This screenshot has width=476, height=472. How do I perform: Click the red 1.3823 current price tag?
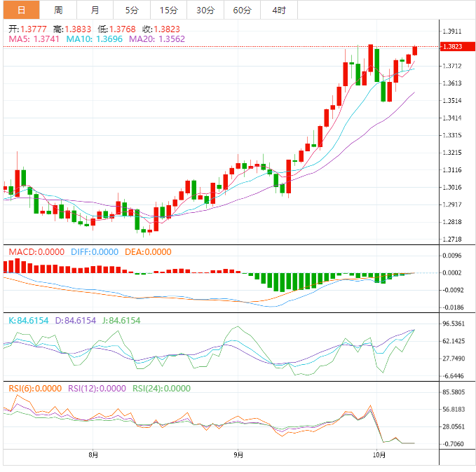pos(458,46)
